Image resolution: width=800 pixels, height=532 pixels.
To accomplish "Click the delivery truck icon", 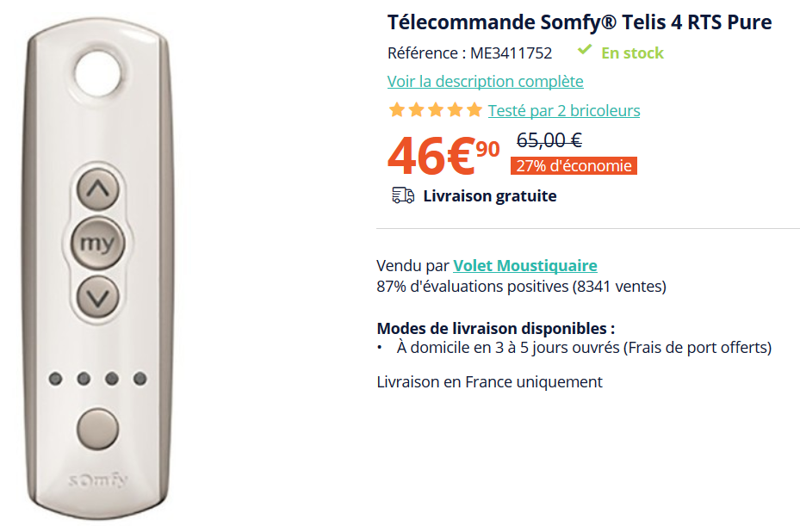I will (x=403, y=195).
